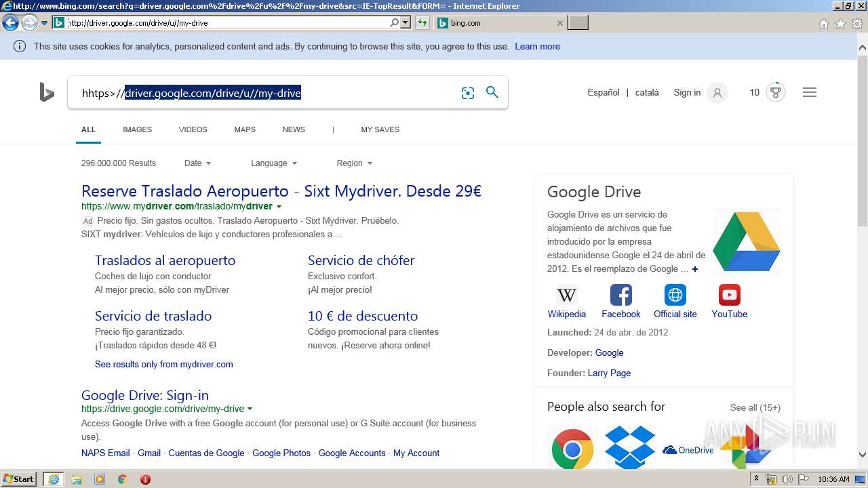
Task: Click the Google Drive logo image
Action: click(x=747, y=241)
